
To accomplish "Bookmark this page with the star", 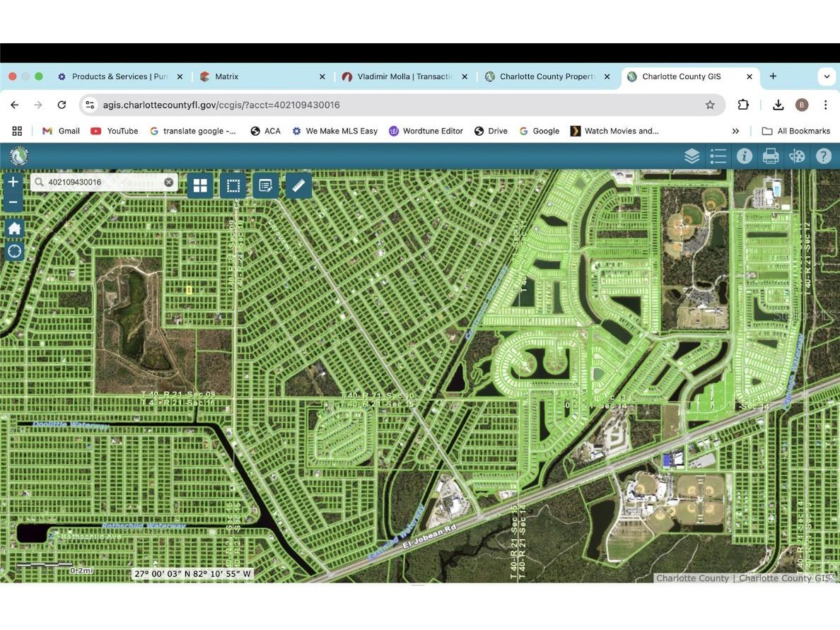I will point(710,105).
